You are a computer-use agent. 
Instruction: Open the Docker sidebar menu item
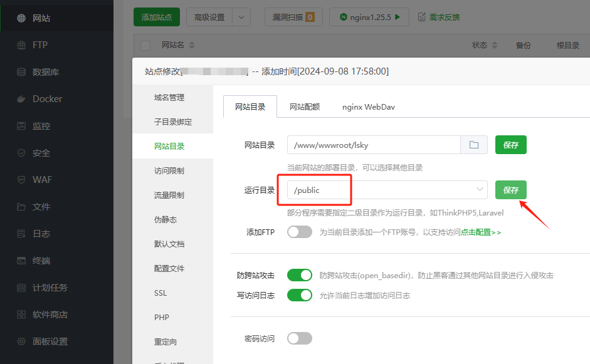pyautogui.click(x=56, y=99)
